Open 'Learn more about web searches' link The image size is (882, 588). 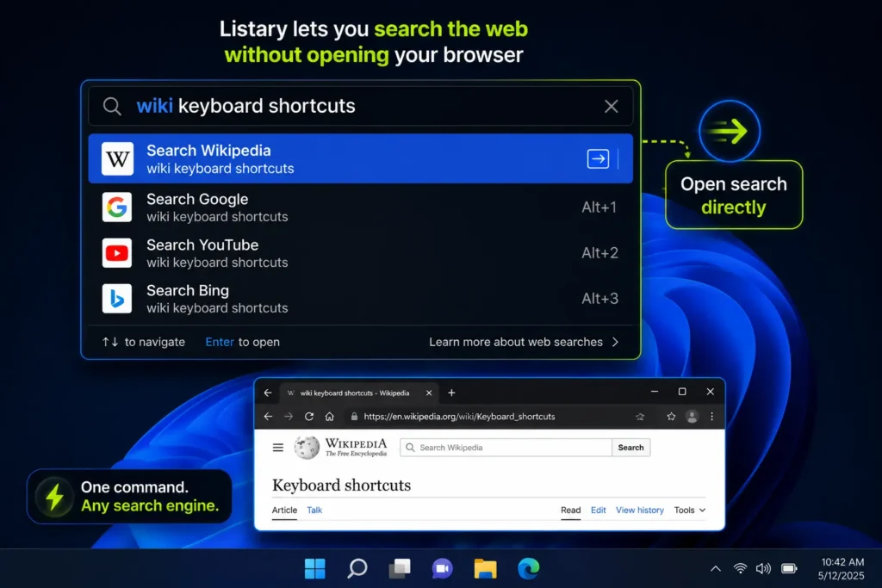(516, 342)
